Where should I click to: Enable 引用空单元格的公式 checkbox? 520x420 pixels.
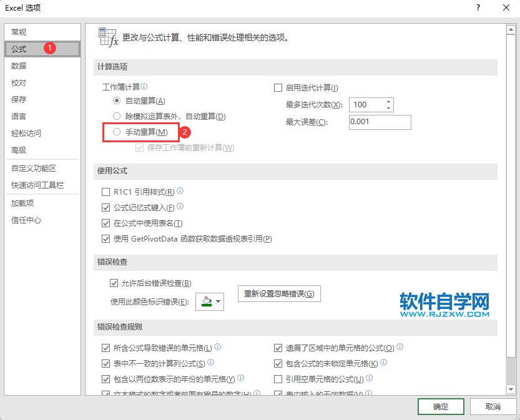278,379
